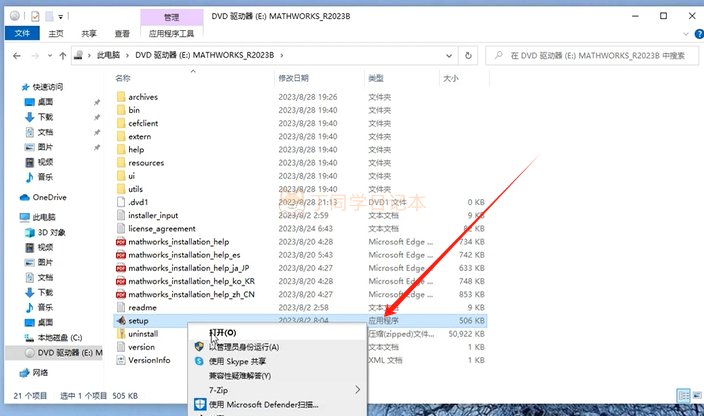Click the Help question mark icon
Viewport: 704px width, 416px height.
point(699,34)
